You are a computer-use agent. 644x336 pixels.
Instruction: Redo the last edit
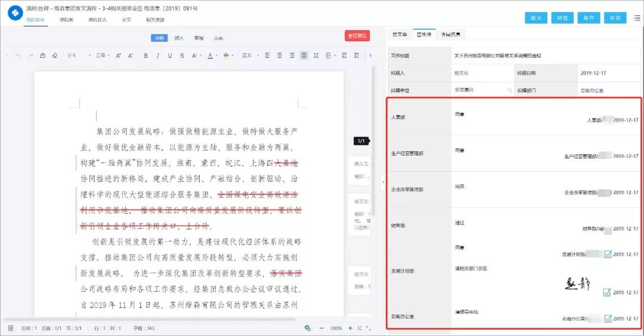tap(30, 55)
